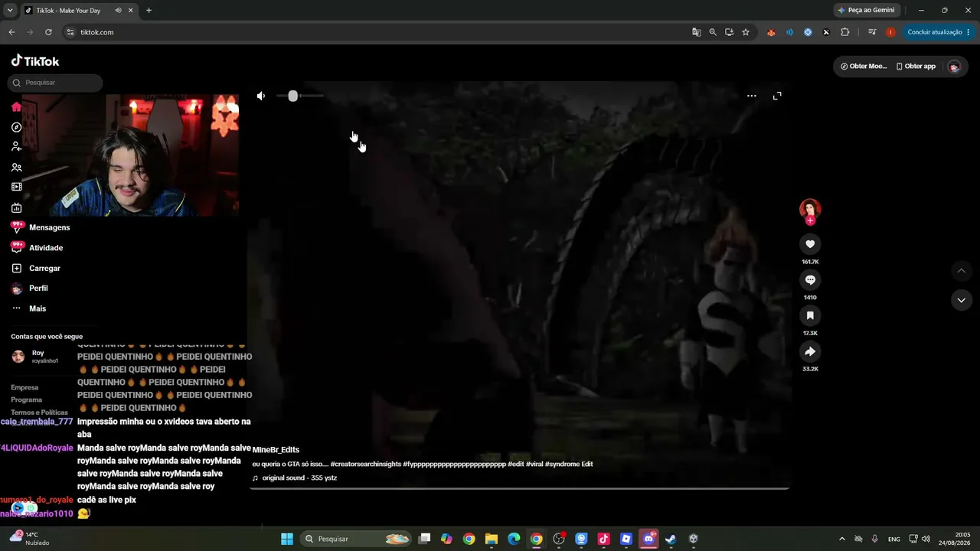
Task: Open the profile avatar in the TikTok header
Action: coord(954,67)
